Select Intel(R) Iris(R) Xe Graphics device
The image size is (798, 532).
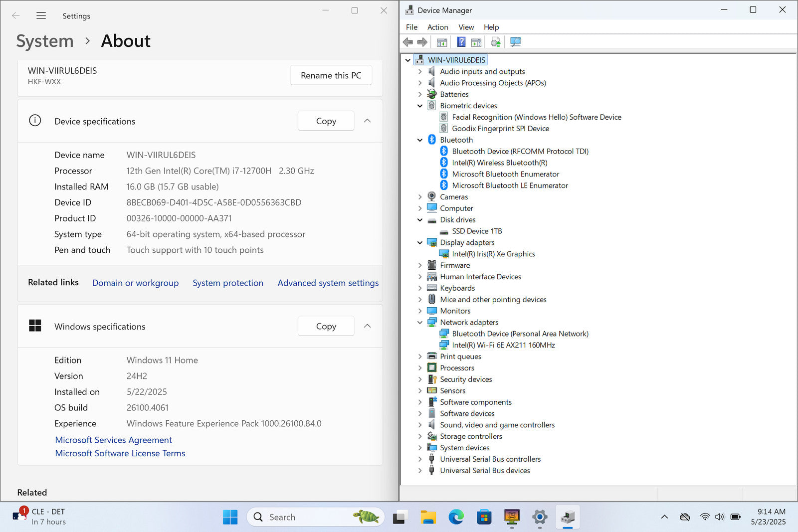(x=493, y=254)
